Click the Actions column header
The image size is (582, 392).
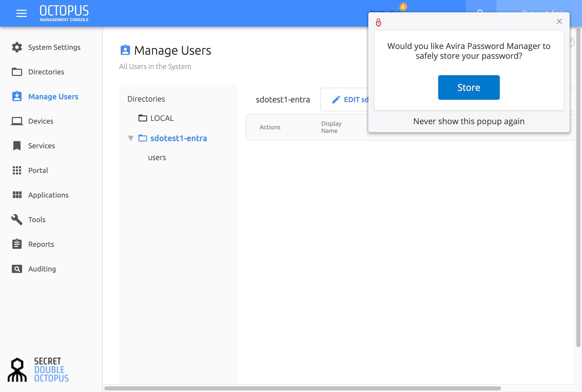click(x=270, y=127)
